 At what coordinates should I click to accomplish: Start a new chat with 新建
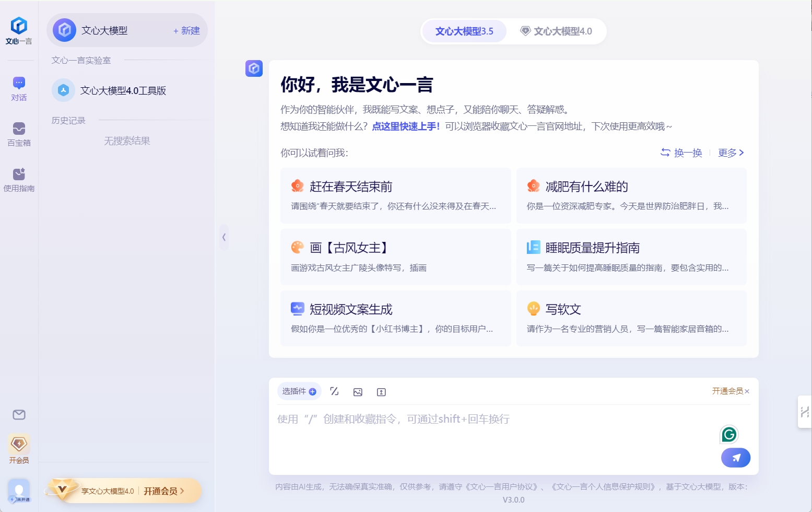pyautogui.click(x=186, y=31)
